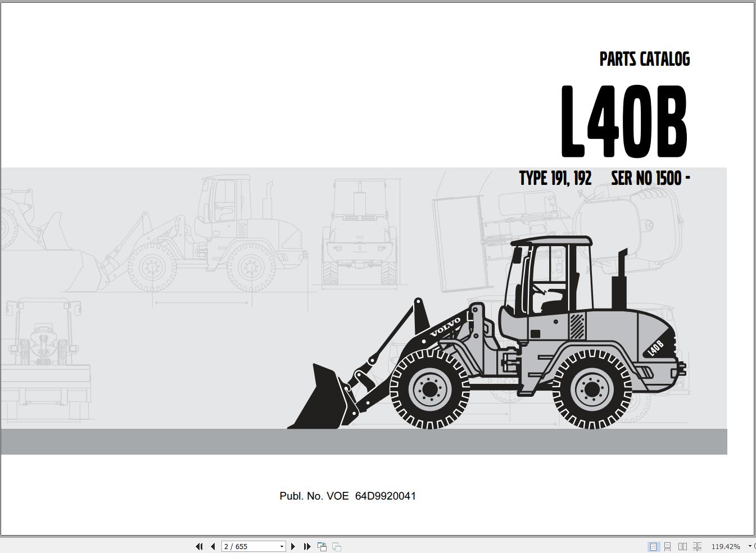Select the continuous scrolling layout

(x=668, y=546)
